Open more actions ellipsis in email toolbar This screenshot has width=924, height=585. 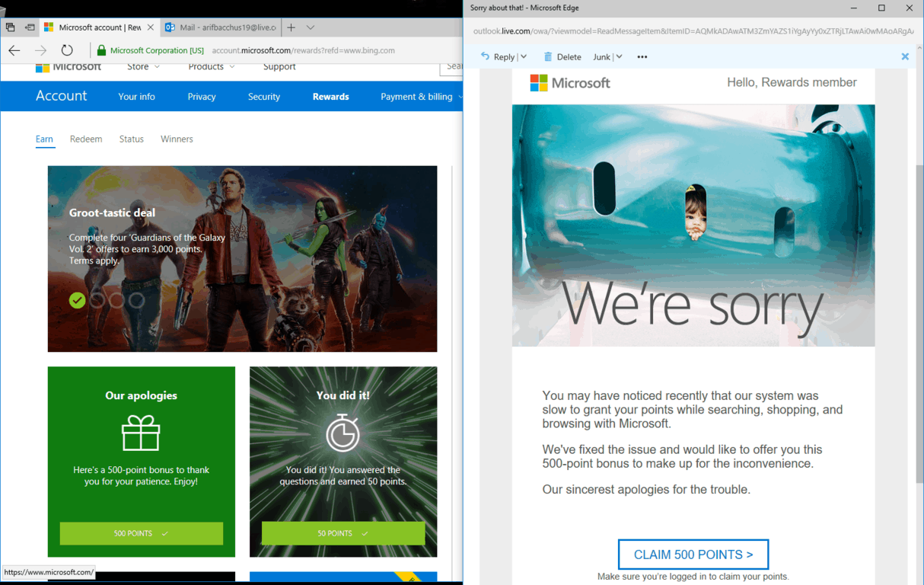(x=642, y=57)
